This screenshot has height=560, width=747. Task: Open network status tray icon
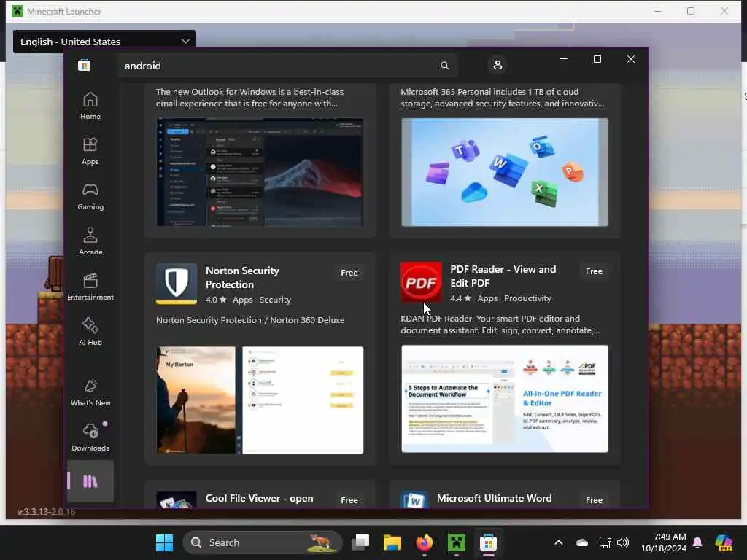(605, 542)
